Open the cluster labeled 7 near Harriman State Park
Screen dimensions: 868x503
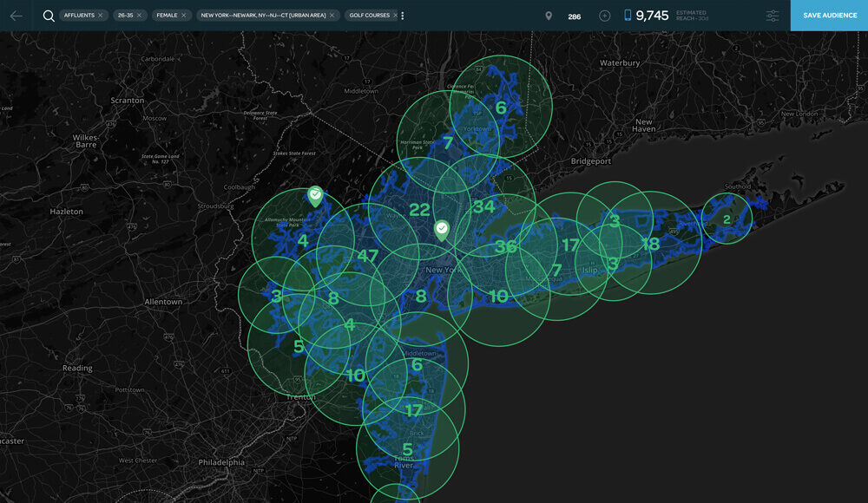(x=448, y=143)
